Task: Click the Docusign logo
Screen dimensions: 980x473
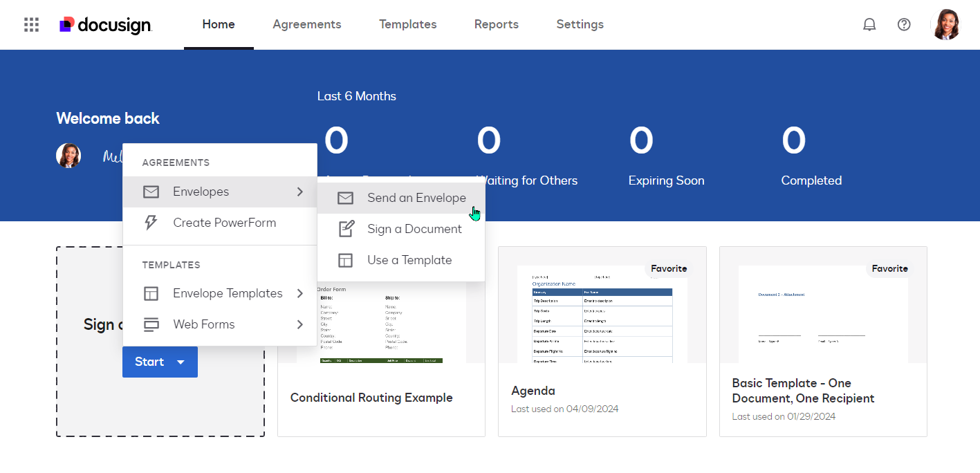Action: point(106,25)
